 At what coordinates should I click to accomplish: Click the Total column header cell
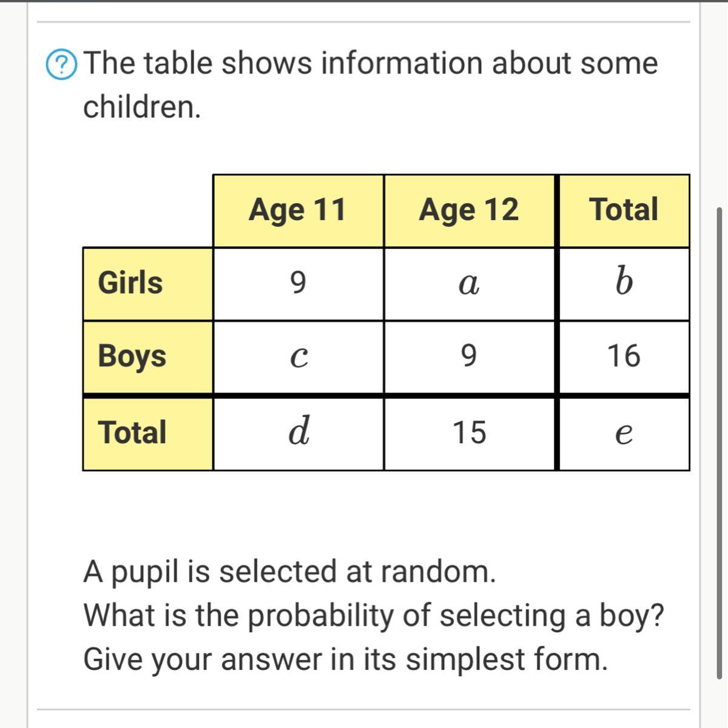tap(624, 210)
